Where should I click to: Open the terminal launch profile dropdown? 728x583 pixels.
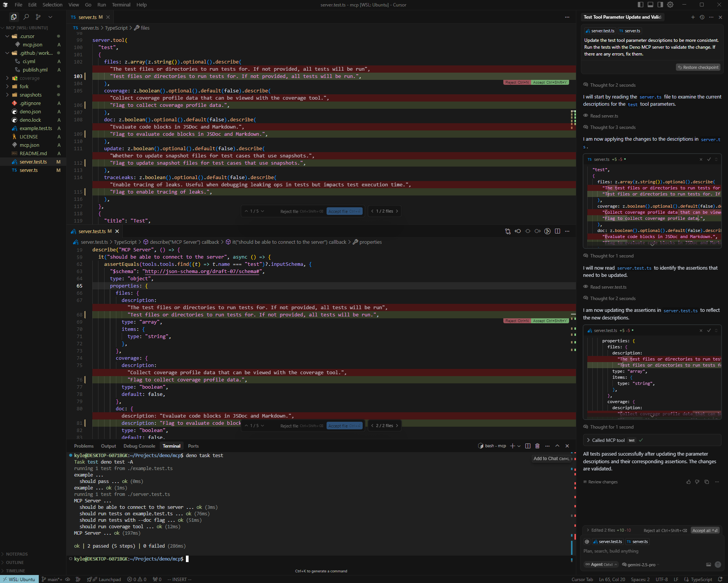519,446
